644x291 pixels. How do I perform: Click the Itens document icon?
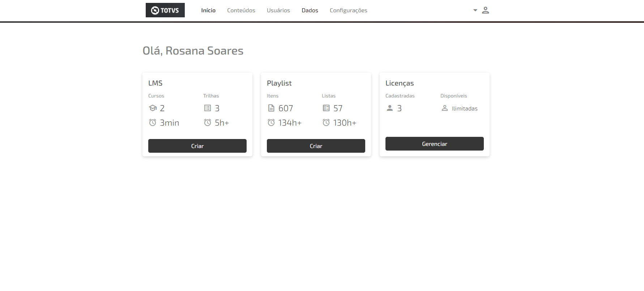pyautogui.click(x=271, y=108)
